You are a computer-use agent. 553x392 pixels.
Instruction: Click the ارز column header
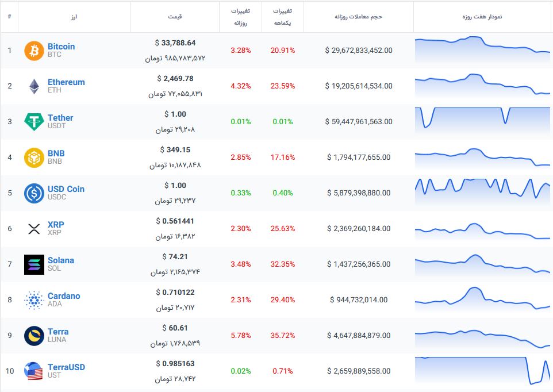tap(74, 17)
